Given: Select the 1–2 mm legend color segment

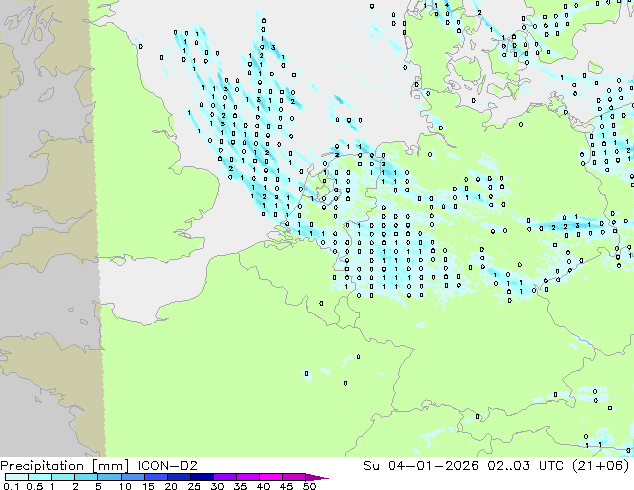Looking at the screenshot, I should 64,477.
